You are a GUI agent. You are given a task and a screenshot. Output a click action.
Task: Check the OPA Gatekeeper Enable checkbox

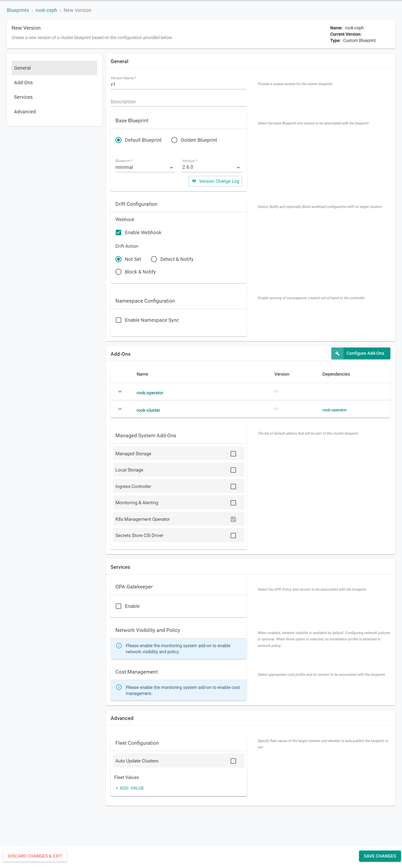tap(118, 606)
